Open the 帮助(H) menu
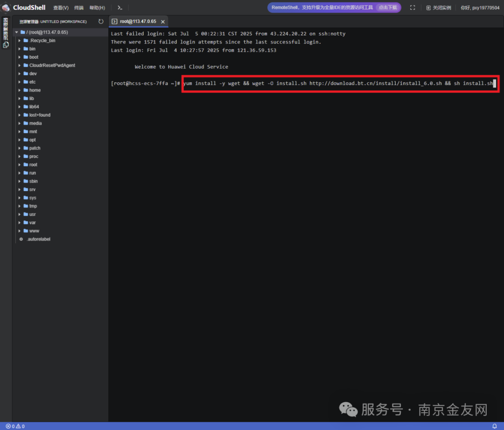The height and width of the screenshot is (430, 504). (x=97, y=7)
